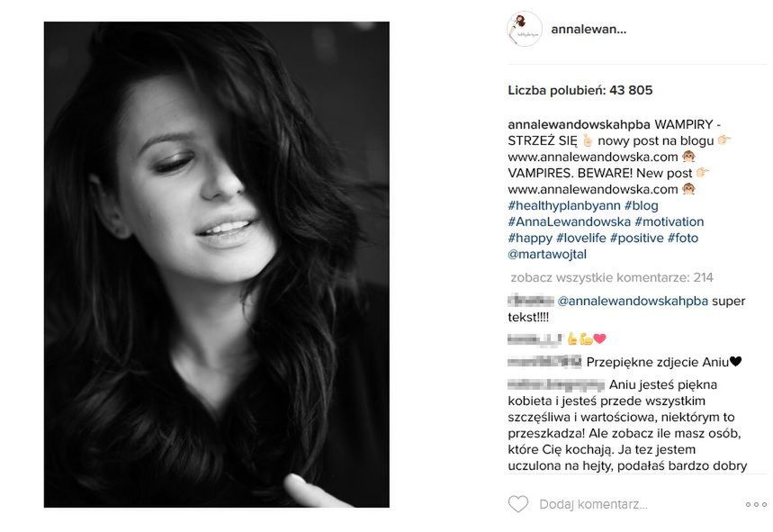Click the @annalewandowskahpba mention in comment
Viewport: 773px width, 532px height.
633,301
